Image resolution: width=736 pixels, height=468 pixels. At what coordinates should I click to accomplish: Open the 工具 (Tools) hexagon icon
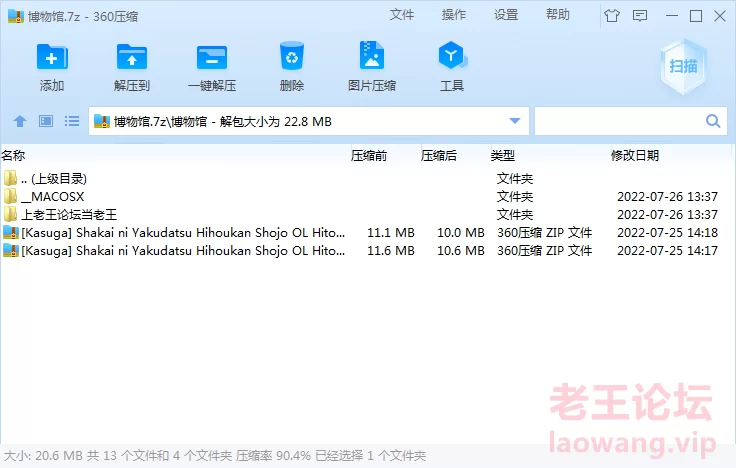(x=452, y=56)
